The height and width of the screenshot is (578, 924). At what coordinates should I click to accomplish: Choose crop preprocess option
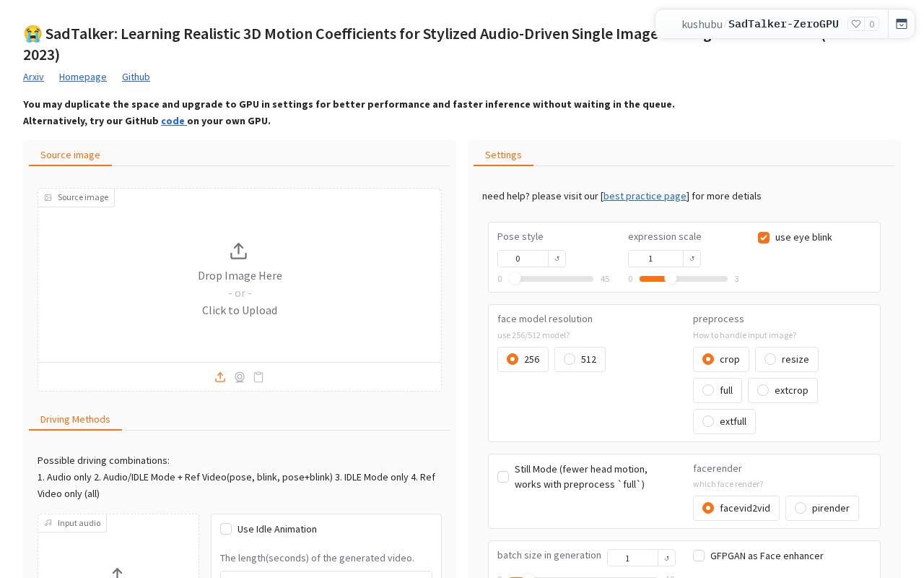(x=720, y=359)
